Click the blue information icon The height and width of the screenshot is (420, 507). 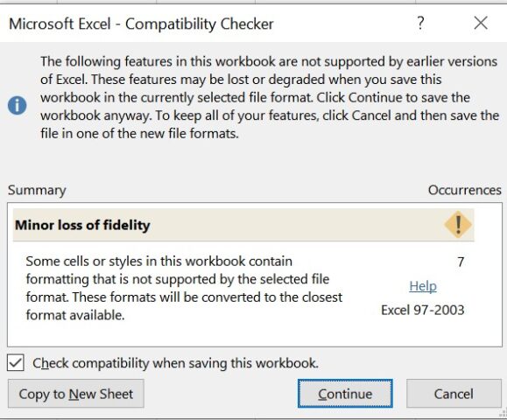(x=18, y=106)
